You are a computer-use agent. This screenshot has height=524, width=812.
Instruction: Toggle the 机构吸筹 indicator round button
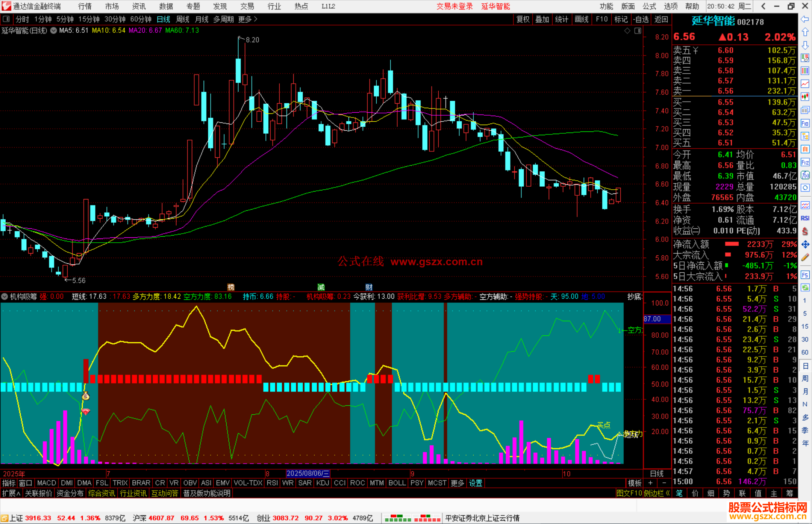point(5,297)
